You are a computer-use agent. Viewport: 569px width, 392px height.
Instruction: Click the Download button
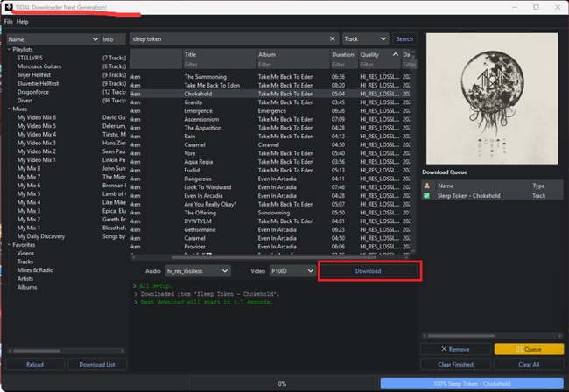[x=369, y=271]
